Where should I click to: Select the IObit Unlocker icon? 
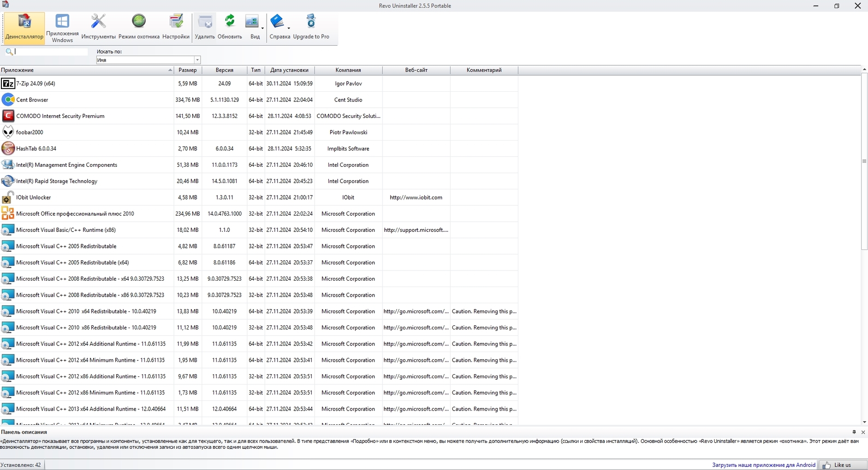(x=8, y=197)
